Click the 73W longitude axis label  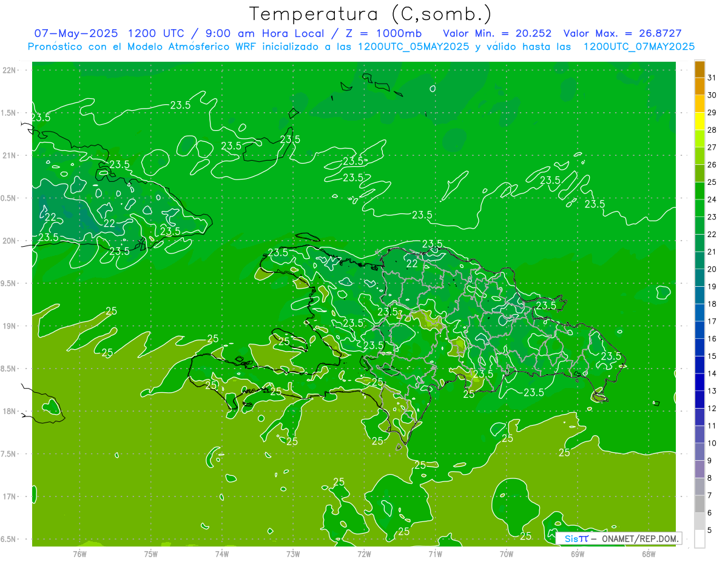pos(293,554)
